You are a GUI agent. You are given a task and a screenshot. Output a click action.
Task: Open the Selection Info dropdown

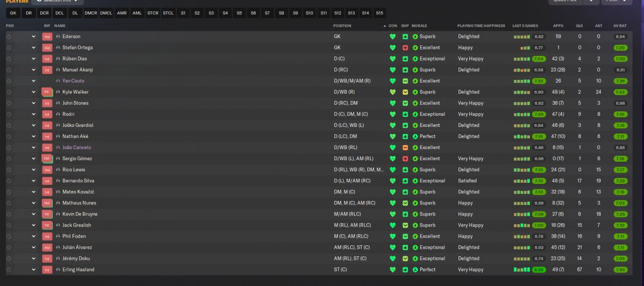(57, 2)
